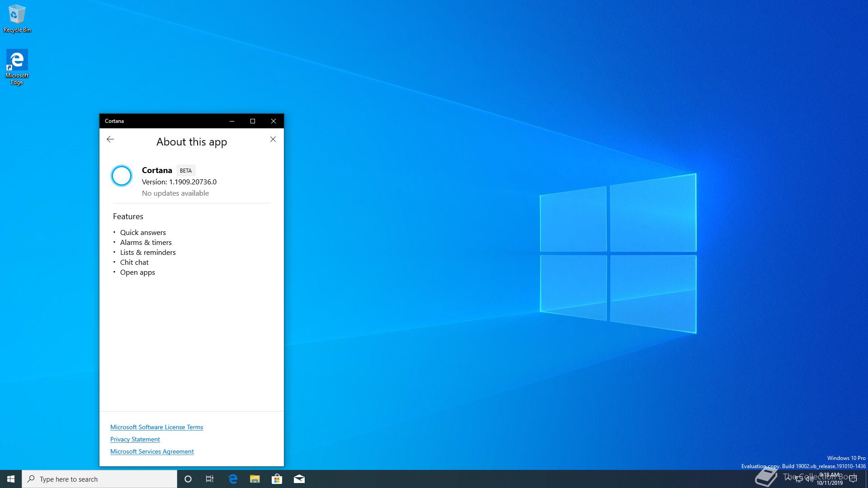The width and height of the screenshot is (868, 488).
Task: Click the Alarms & timers feature item
Action: [x=146, y=242]
